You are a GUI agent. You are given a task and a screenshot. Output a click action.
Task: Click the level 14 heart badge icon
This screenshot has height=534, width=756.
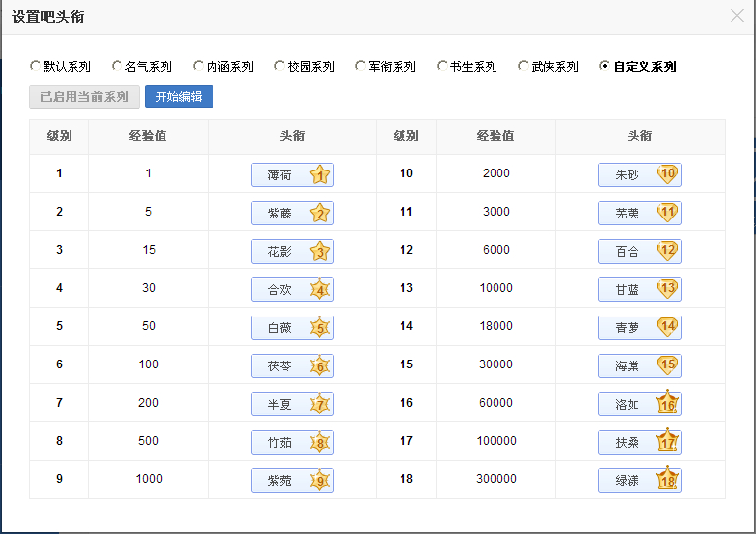pos(667,326)
